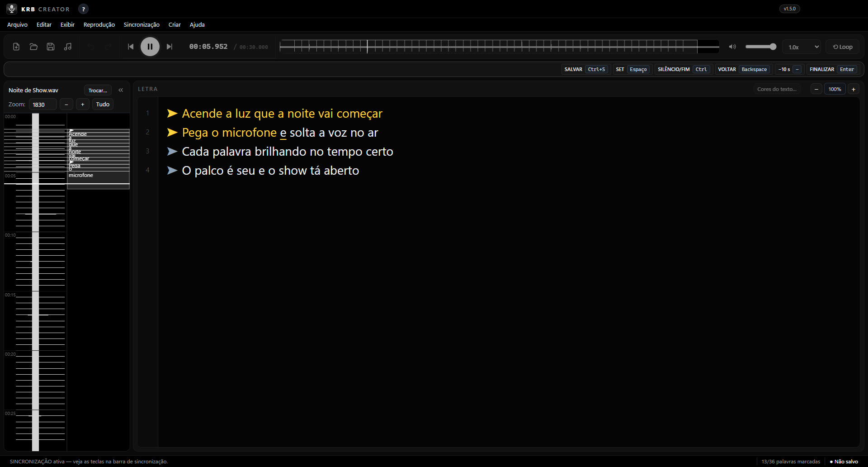Image resolution: width=868 pixels, height=467 pixels.
Task: Click the redo arrow icon
Action: click(108, 47)
